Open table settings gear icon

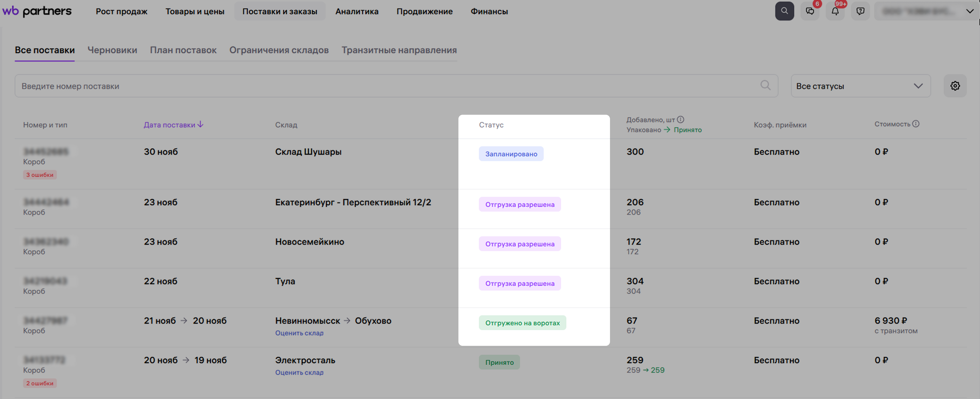pos(954,86)
